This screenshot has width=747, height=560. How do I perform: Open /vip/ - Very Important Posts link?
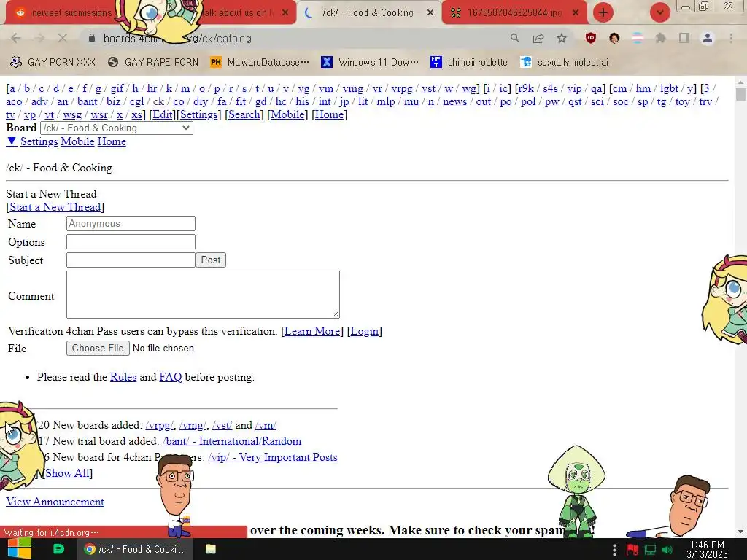(273, 457)
